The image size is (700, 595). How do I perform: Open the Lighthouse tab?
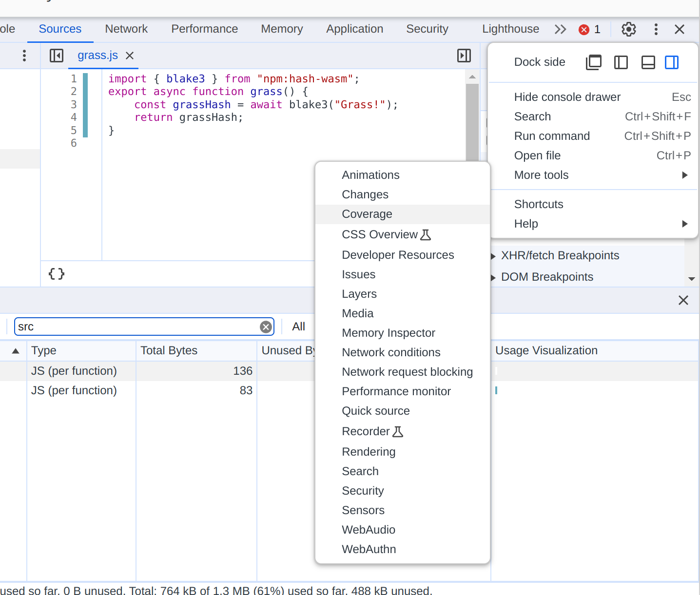[x=510, y=29]
